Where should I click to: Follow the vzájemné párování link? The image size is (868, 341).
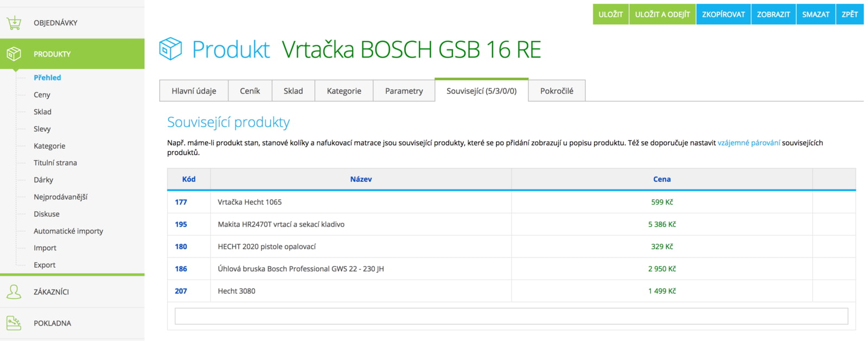(x=749, y=143)
